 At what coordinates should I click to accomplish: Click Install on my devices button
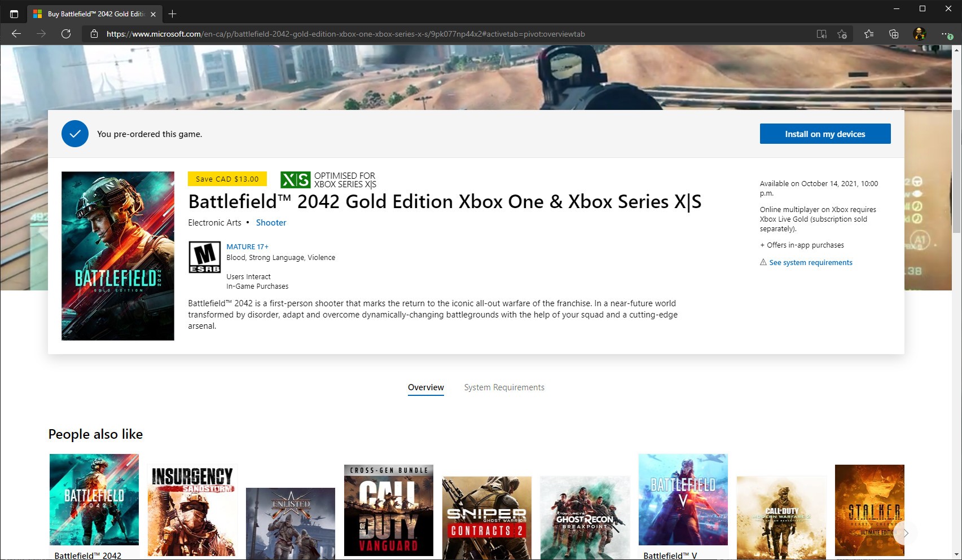coord(825,134)
